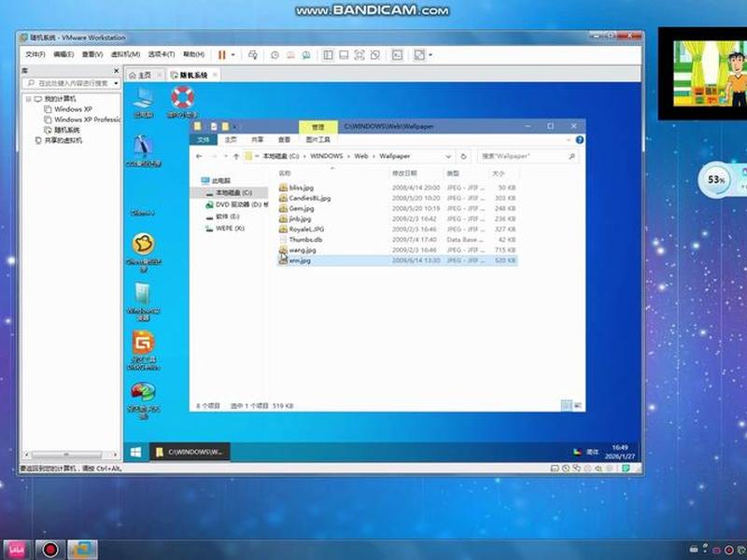
Task: Open the stretch guest dropdown arrow
Action: (430, 55)
